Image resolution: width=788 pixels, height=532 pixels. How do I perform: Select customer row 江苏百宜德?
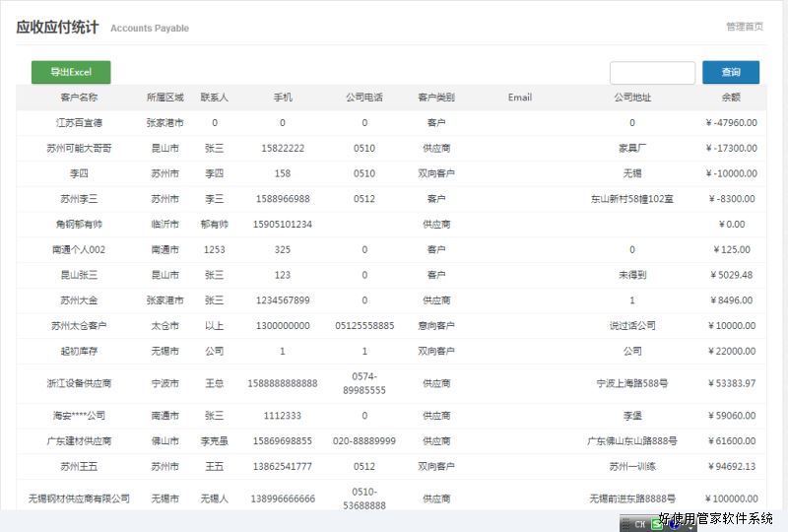[x=79, y=123]
